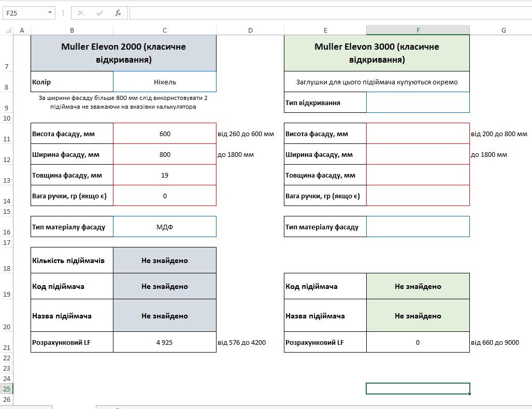Click the formula bar options dots handle
The width and height of the screenshot is (532, 409).
63,13
